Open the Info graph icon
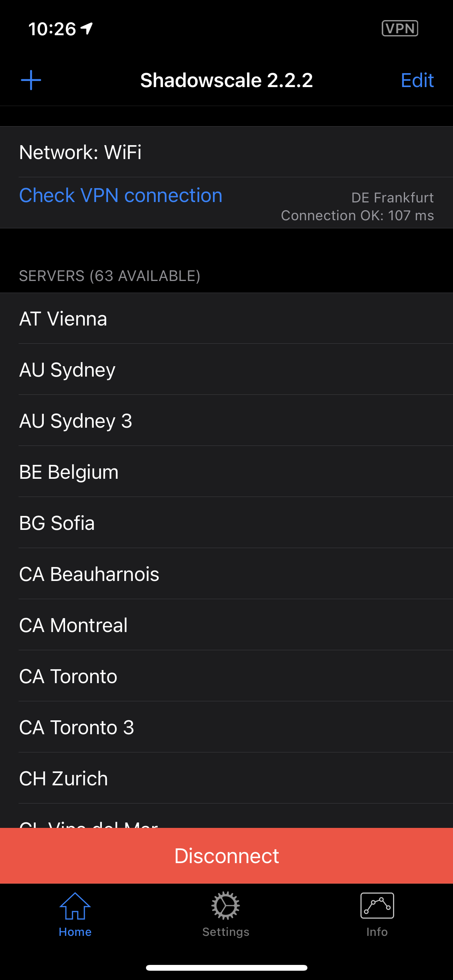Image resolution: width=453 pixels, height=980 pixels. click(x=377, y=906)
